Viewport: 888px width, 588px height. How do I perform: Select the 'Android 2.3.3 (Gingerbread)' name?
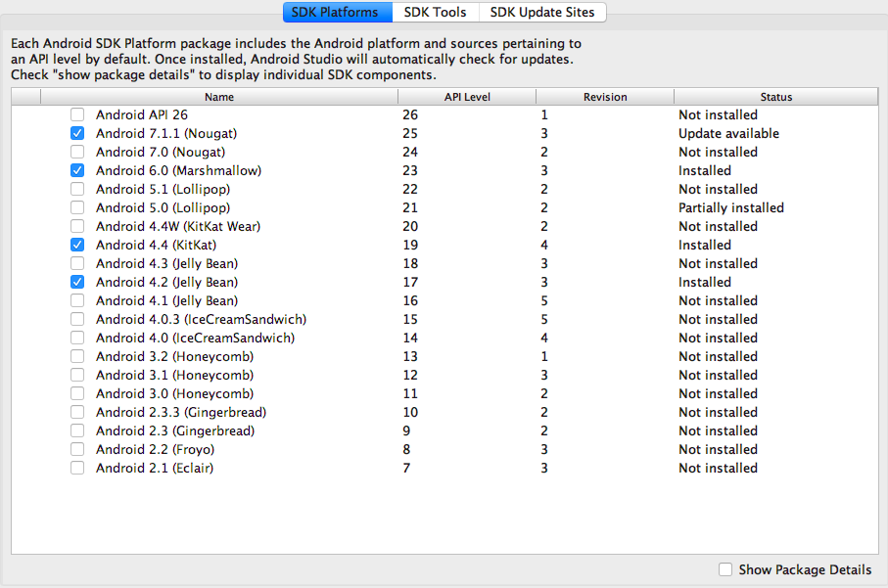click(x=181, y=412)
